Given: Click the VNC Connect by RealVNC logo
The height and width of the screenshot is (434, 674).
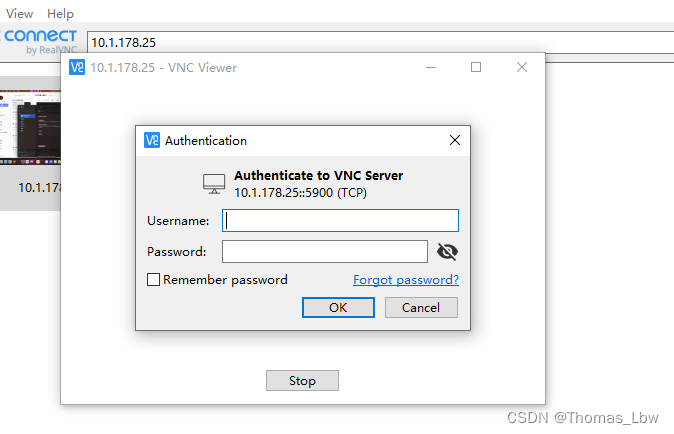Looking at the screenshot, I should point(40,42).
